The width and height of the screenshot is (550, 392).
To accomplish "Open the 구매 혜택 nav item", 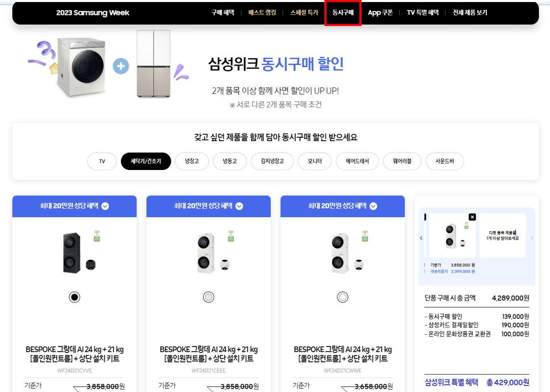I will click(x=223, y=13).
